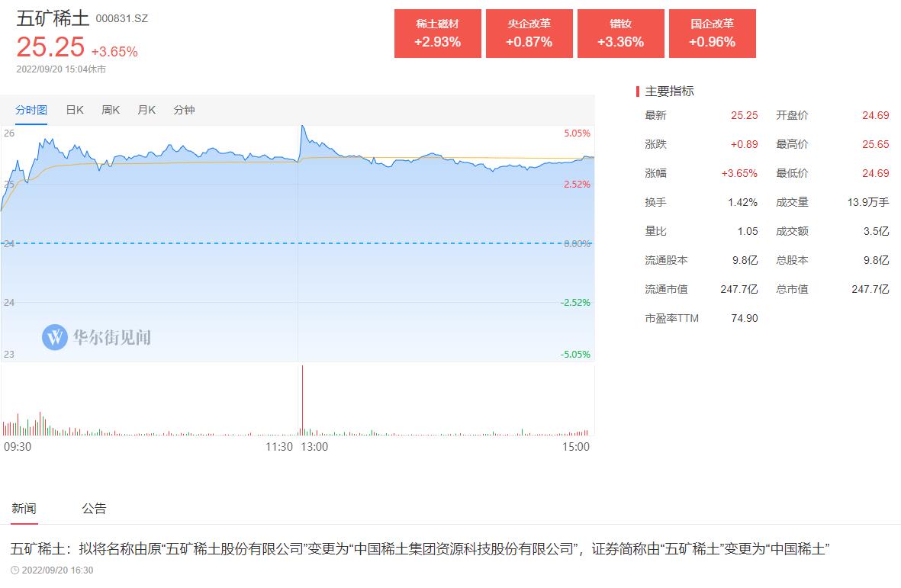The image size is (901, 588).
Task: Show the 分钟 minute chart tab
Action: click(184, 110)
